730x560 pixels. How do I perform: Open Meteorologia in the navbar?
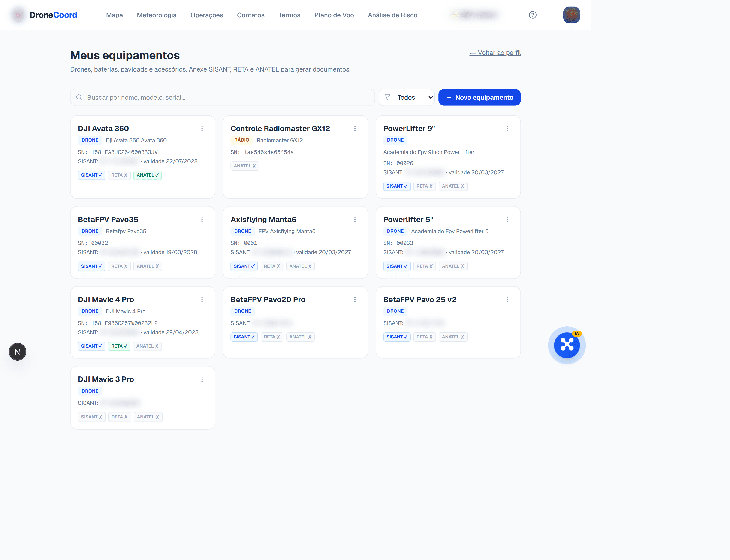coord(157,15)
